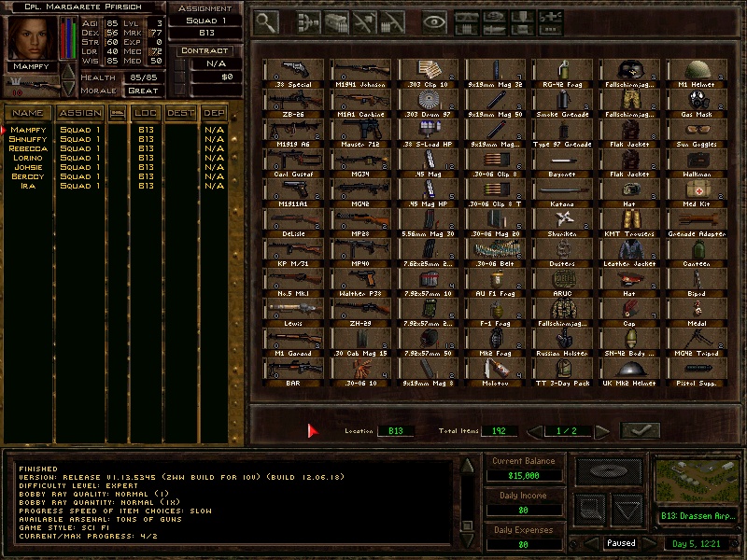Pick the Molotov cocktail item
Image resolution: width=747 pixels, height=560 pixels.
coord(495,372)
